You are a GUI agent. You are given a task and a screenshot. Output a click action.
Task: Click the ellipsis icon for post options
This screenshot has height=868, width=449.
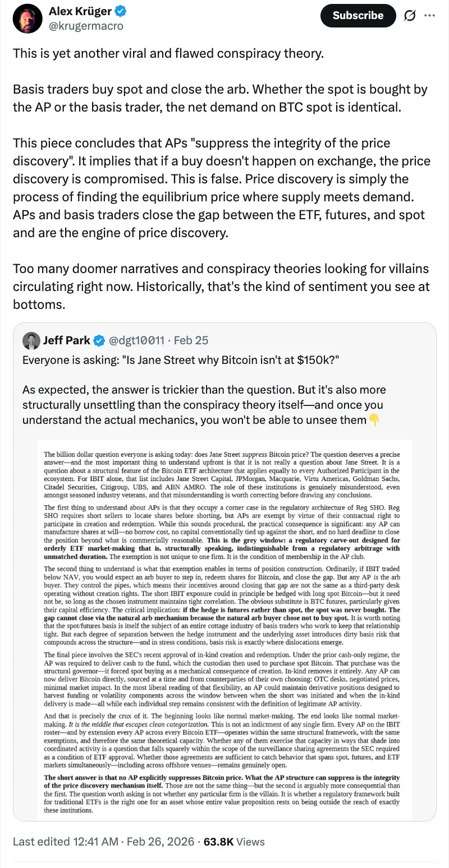pos(430,16)
